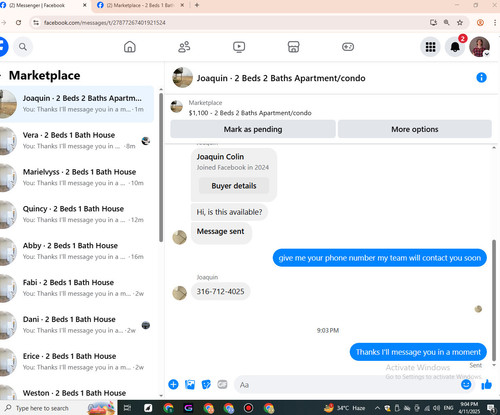The width and height of the screenshot is (500, 415).
Task: Select the Joaquin 2 Beds 2 Baths conversation
Action: (77, 104)
